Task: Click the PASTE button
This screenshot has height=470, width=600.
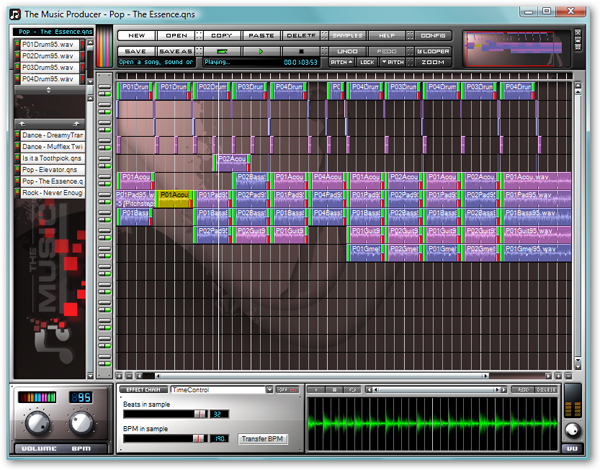Action: click(261, 36)
